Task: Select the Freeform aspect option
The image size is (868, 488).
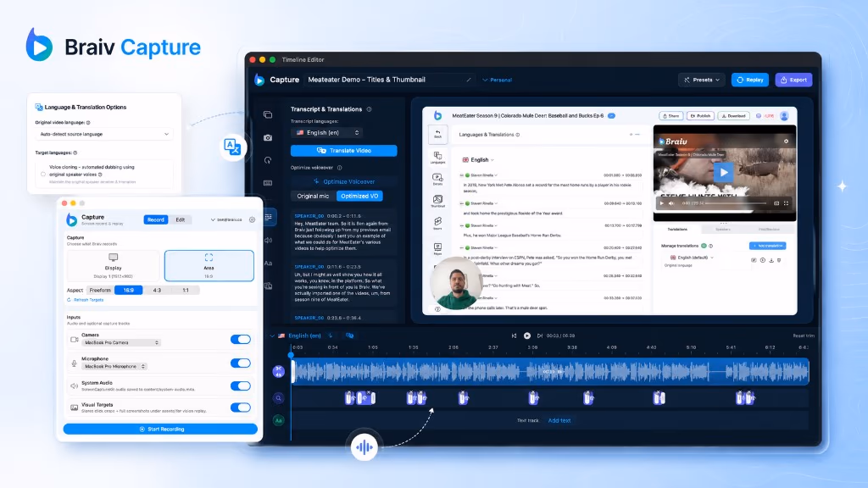Action: coord(100,290)
